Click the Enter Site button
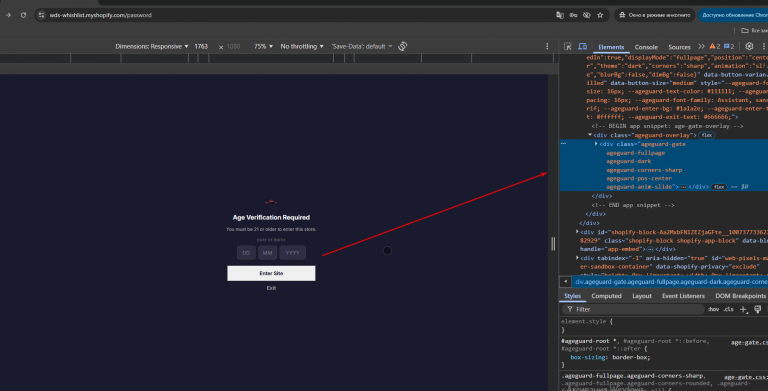The width and height of the screenshot is (768, 391). [271, 273]
